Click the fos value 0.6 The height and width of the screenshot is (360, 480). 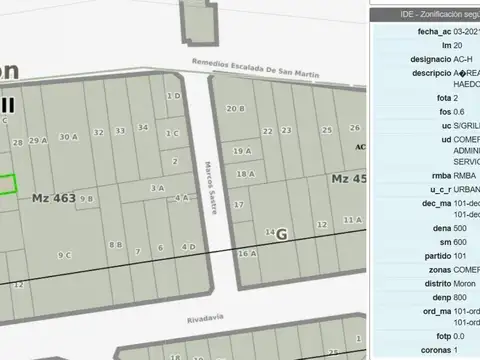click(x=459, y=112)
